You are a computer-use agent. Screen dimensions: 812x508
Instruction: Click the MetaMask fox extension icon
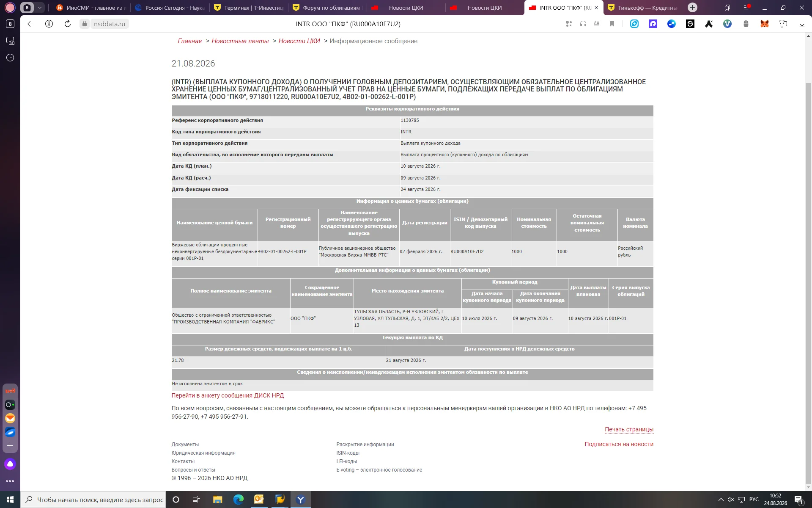click(x=765, y=24)
